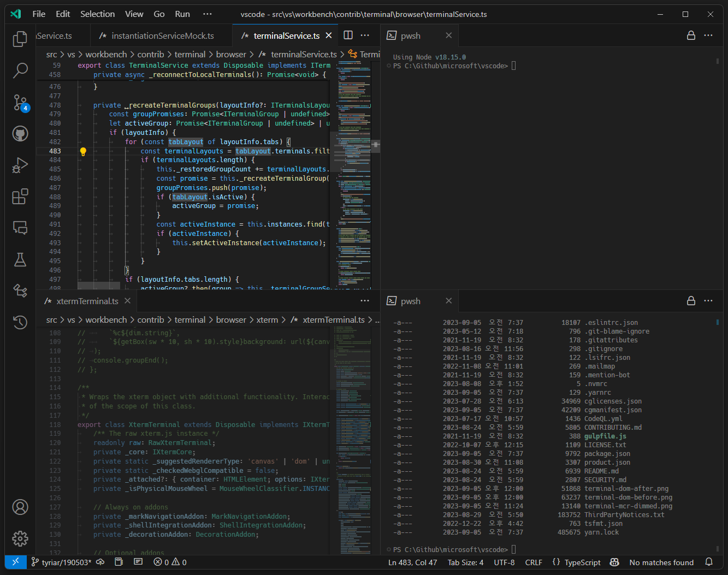
Task: Click the remote indicator in the status bar
Action: coord(15,561)
